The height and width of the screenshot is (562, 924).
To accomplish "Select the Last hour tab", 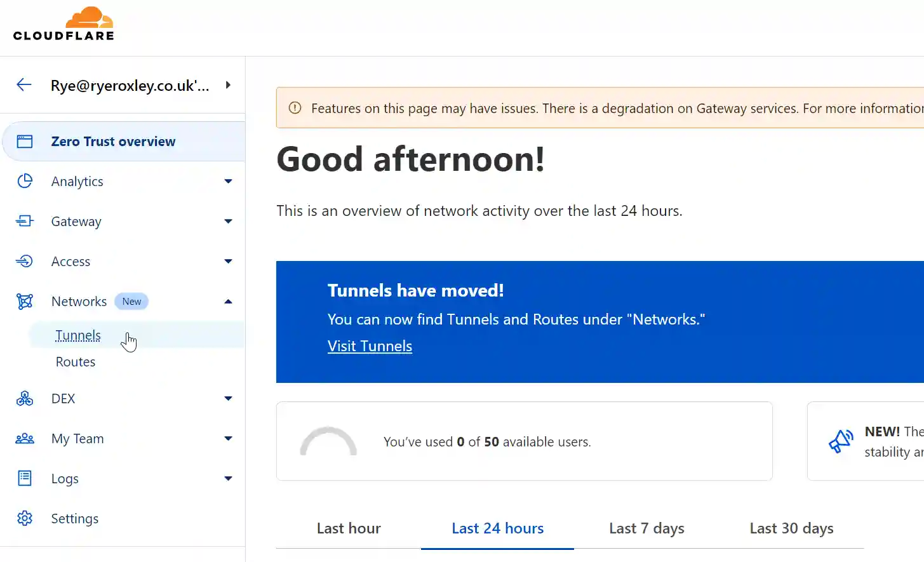I will click(348, 528).
